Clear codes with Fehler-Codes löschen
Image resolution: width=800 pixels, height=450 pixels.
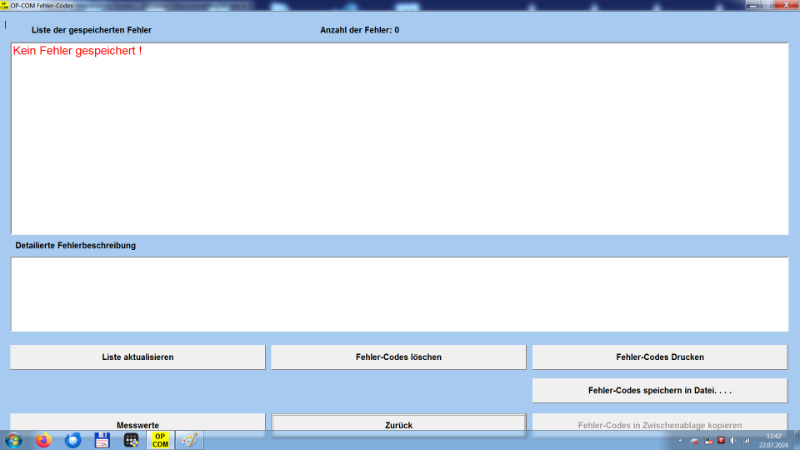[398, 357]
